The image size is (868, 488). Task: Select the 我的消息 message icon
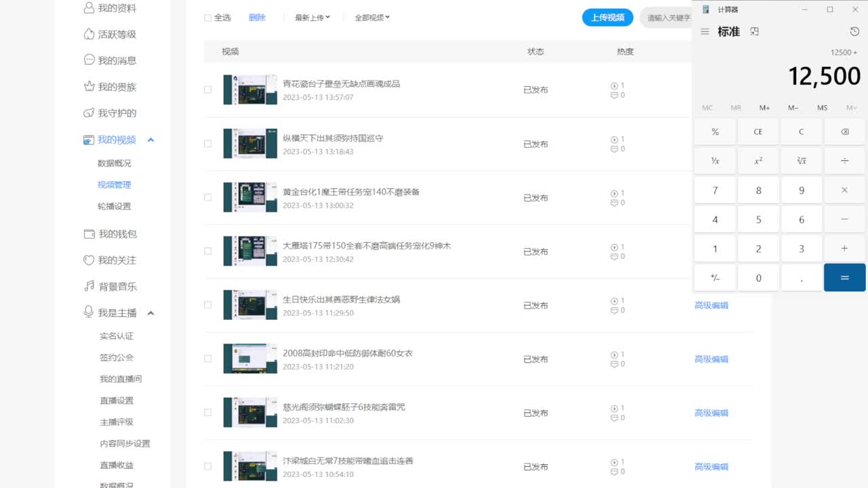pyautogui.click(x=88, y=60)
